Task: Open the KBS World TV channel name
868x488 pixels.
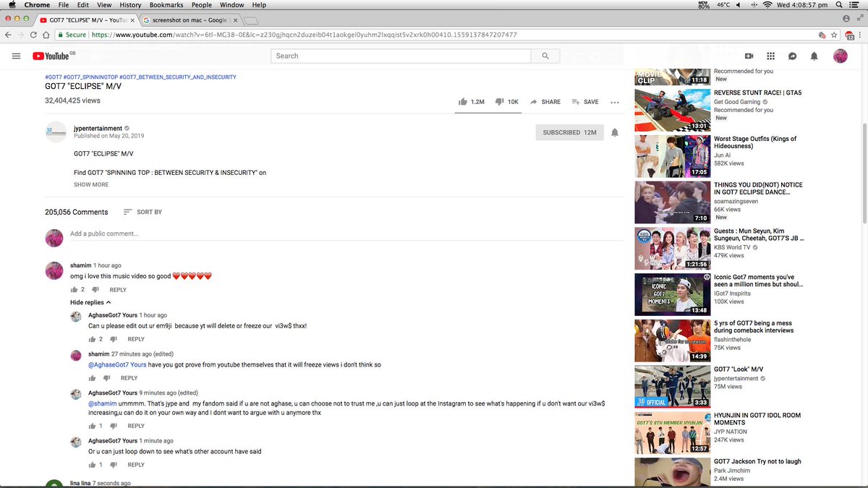Action: [x=733, y=247]
